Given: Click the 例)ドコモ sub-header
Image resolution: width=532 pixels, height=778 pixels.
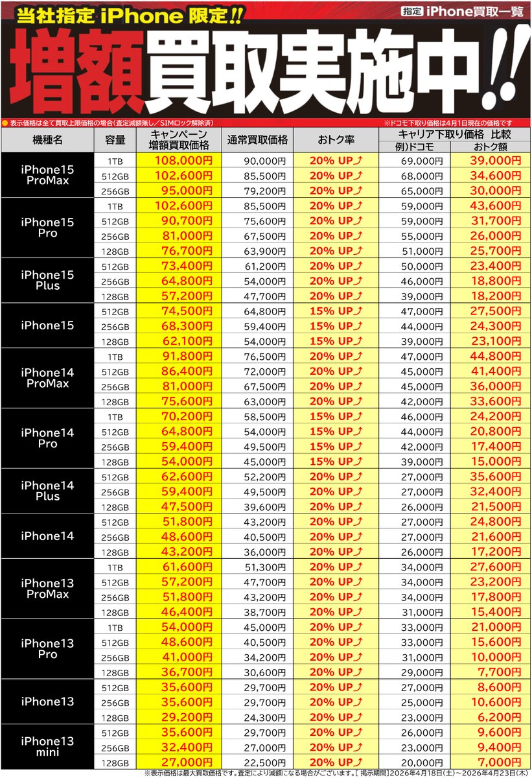Looking at the screenshot, I should [x=415, y=146].
